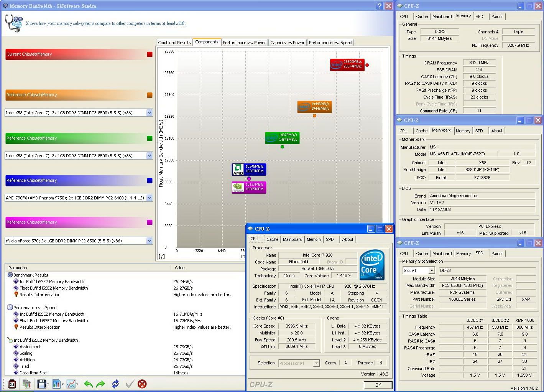Open About tab in front CPU-Z window
544x392 pixels.
pyautogui.click(x=348, y=239)
